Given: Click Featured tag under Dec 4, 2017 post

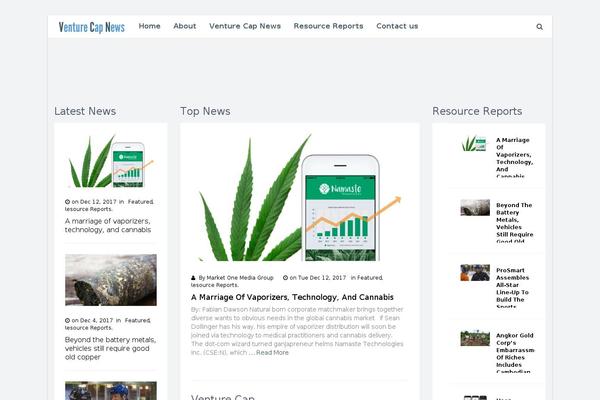Looking at the screenshot, I should 137,320.
